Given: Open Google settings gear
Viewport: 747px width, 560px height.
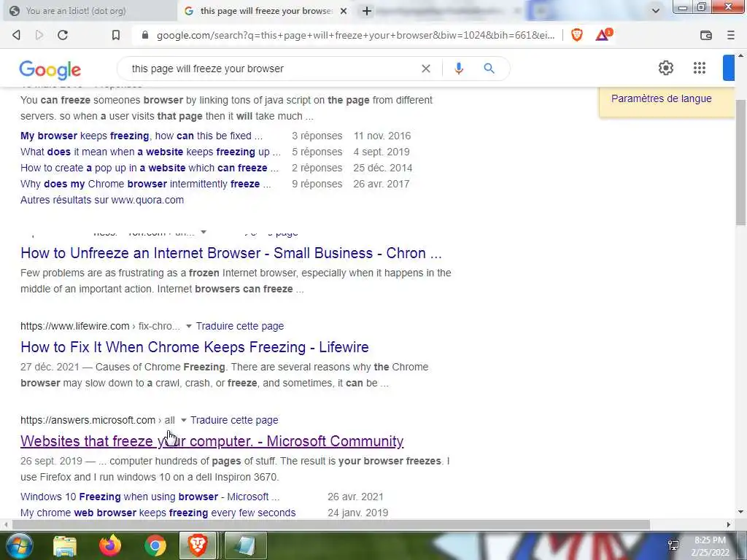Looking at the screenshot, I should (666, 68).
